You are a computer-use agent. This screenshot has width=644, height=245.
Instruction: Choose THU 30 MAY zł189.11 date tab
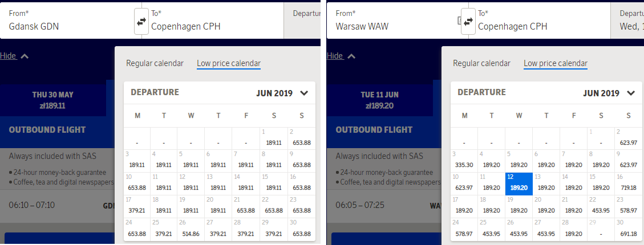click(53, 100)
